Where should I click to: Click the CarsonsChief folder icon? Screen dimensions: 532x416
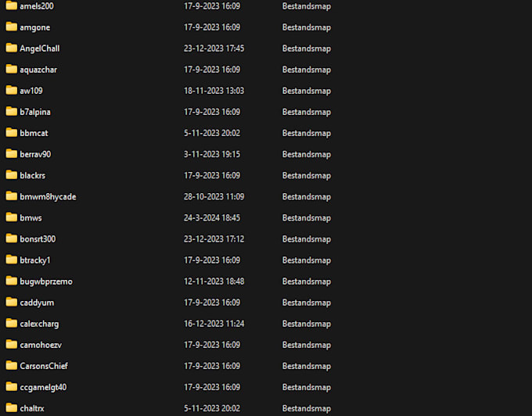coord(11,365)
